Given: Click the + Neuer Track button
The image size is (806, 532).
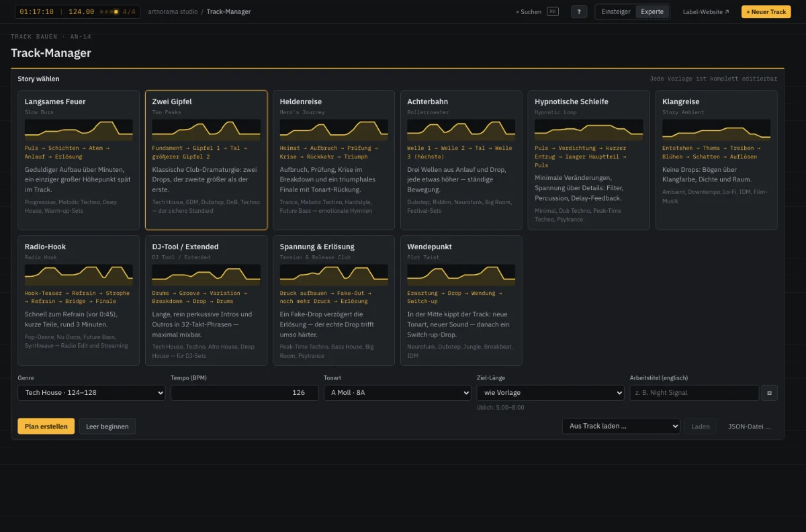Looking at the screenshot, I should pos(766,11).
